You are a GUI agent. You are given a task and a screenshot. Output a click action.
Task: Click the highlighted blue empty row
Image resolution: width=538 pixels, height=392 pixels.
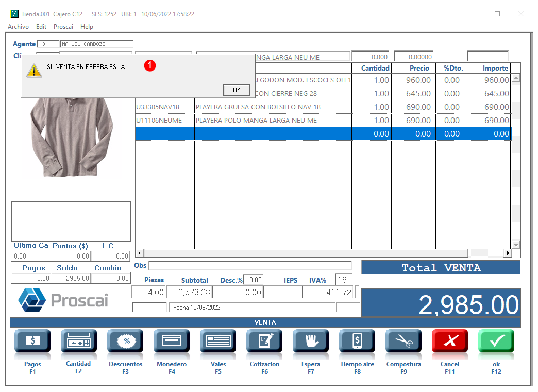coord(323,134)
